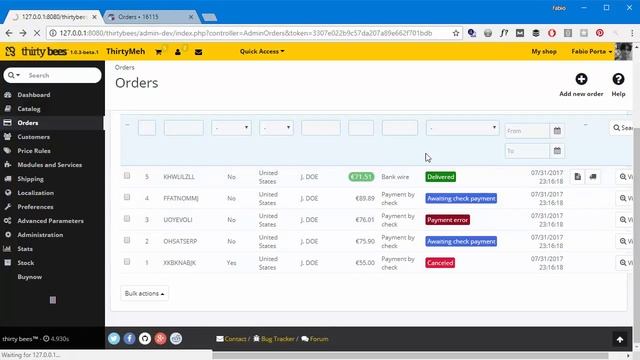Open delivery slip truck icon for order 5

tap(593, 177)
